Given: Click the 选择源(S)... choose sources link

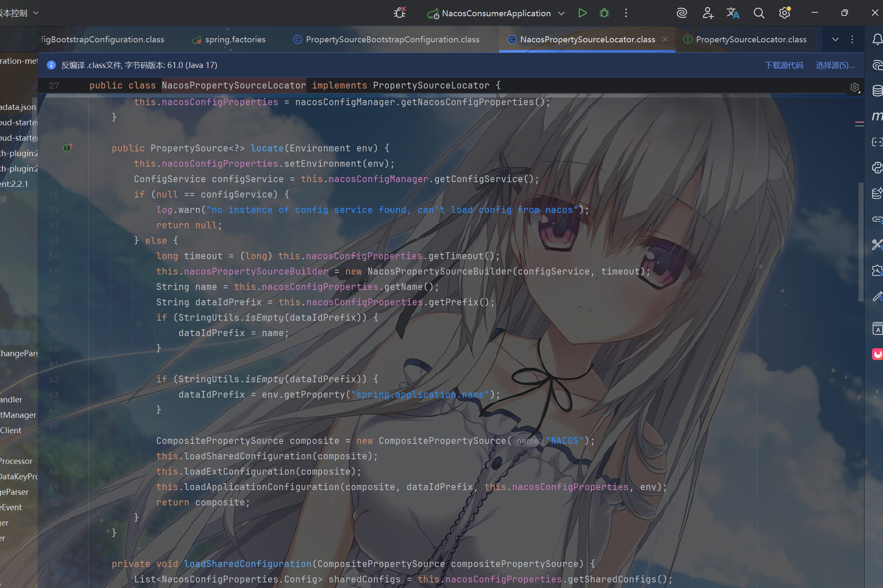Looking at the screenshot, I should (835, 65).
